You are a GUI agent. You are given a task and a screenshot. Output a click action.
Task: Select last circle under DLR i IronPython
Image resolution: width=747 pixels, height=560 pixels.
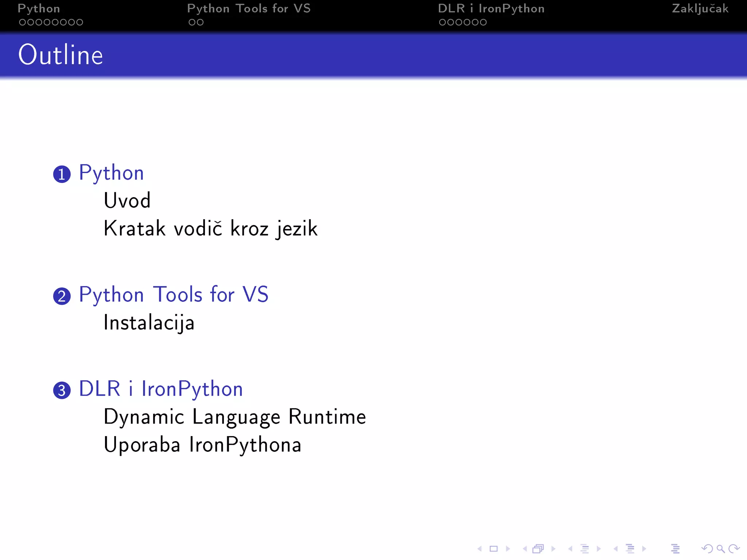click(x=483, y=23)
